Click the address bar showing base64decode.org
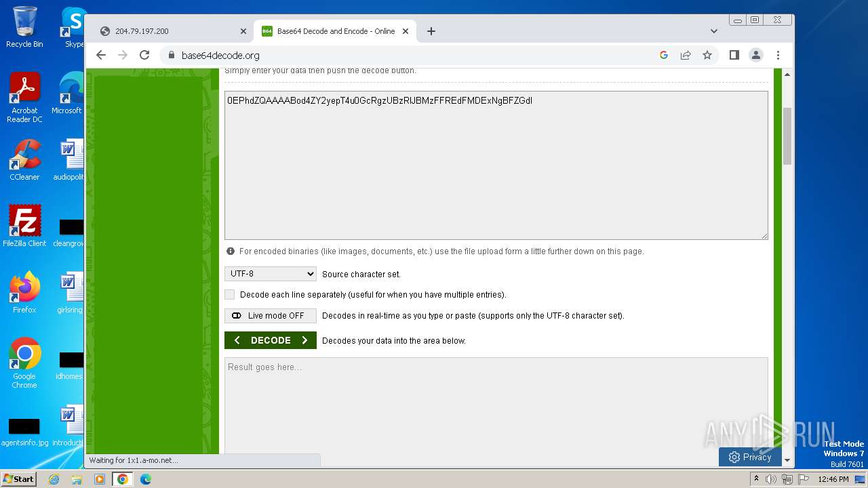 point(407,55)
